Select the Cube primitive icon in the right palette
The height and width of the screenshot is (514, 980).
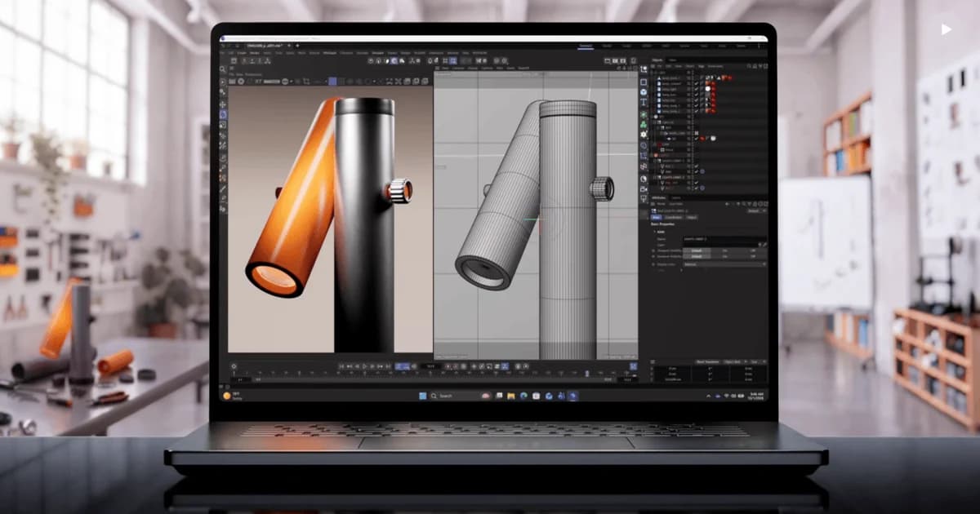[x=644, y=82]
